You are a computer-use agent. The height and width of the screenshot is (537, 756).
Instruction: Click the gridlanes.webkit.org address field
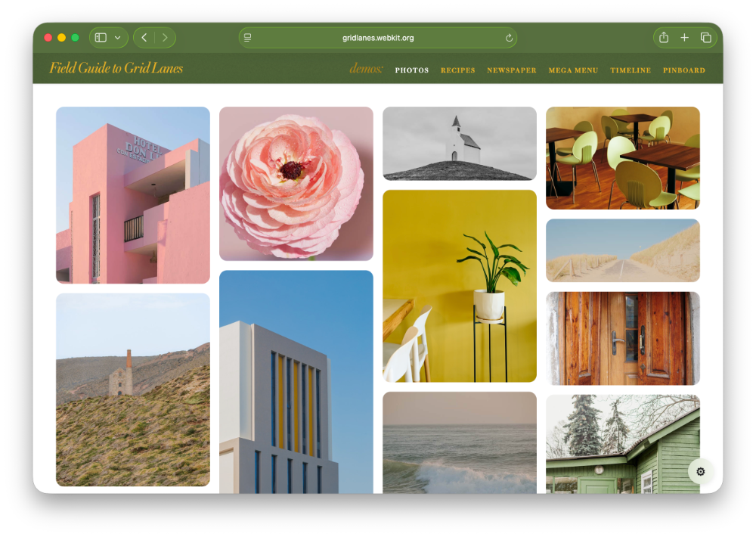coord(378,38)
